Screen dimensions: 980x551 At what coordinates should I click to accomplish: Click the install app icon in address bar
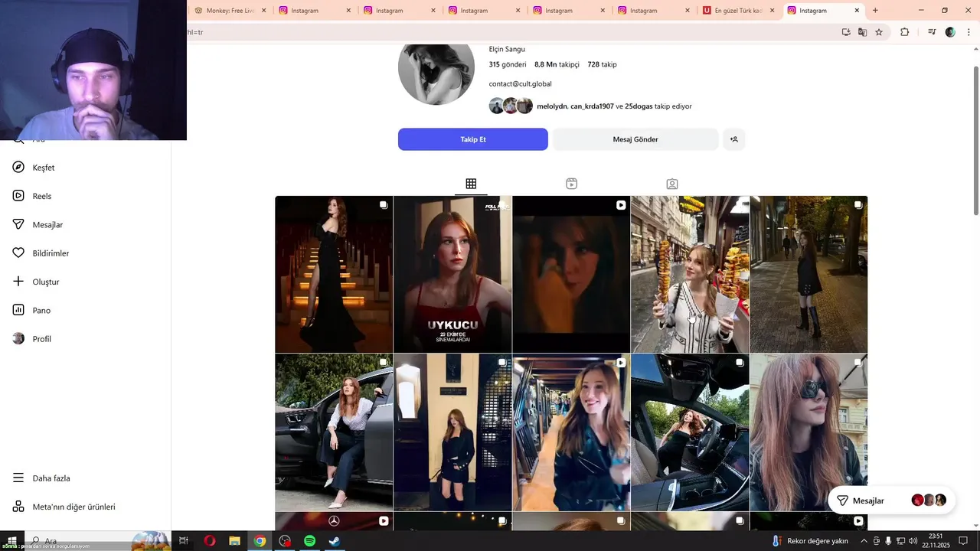click(x=846, y=32)
